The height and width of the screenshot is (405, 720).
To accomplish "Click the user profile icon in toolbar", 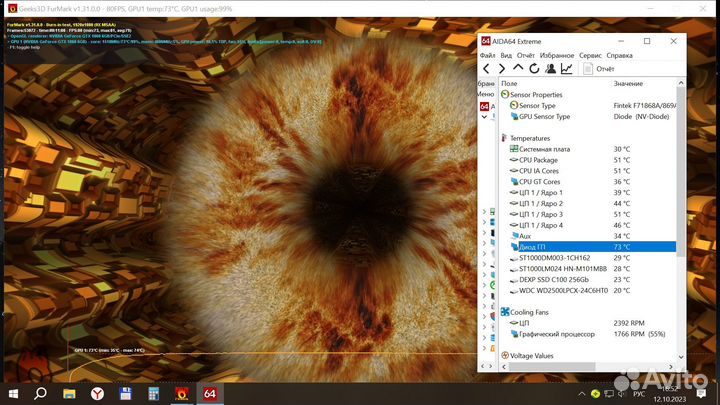I will (x=550, y=68).
